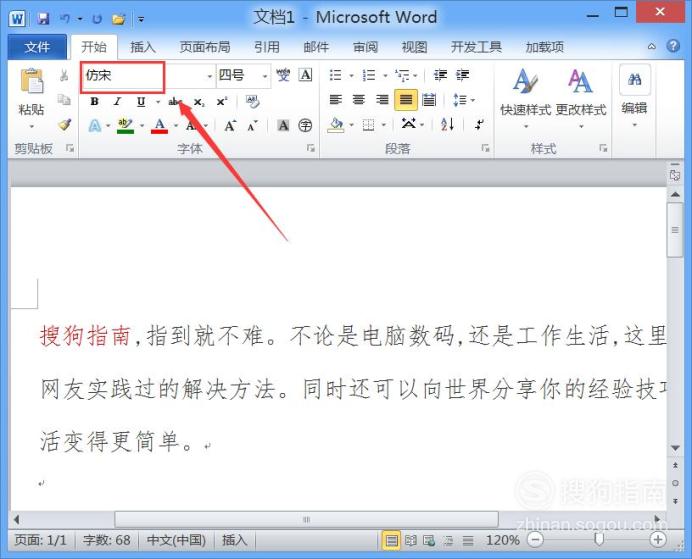
Task: Insert an enclosed character
Action: [x=305, y=126]
